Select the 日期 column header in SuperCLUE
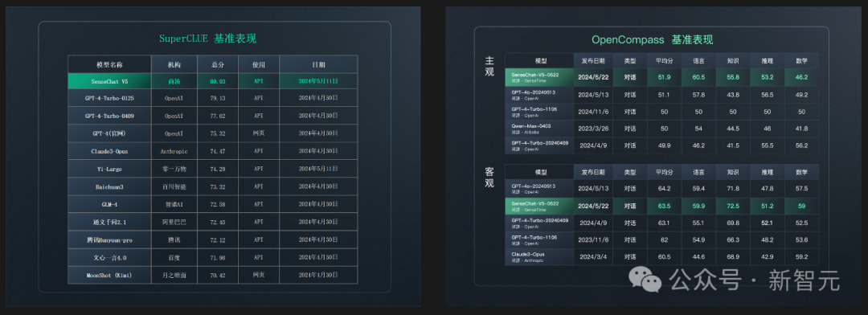Screen dimensions: 868x315 tap(318, 64)
